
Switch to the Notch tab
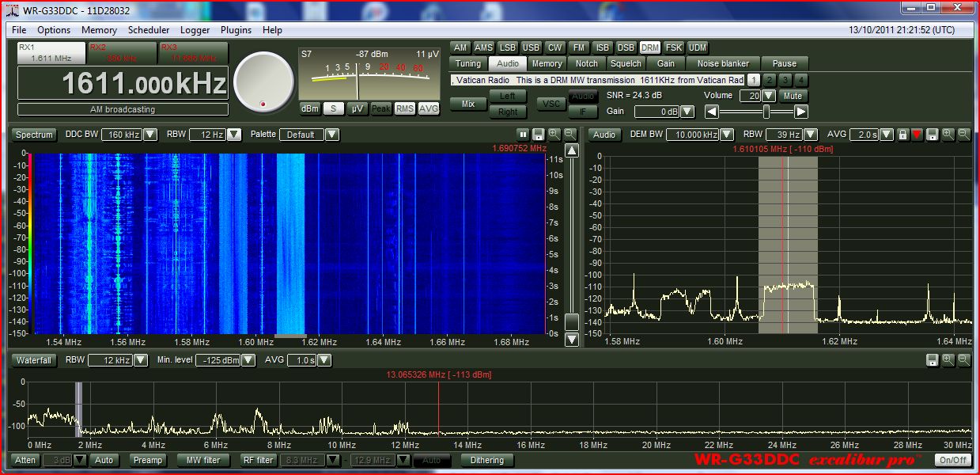pos(587,63)
